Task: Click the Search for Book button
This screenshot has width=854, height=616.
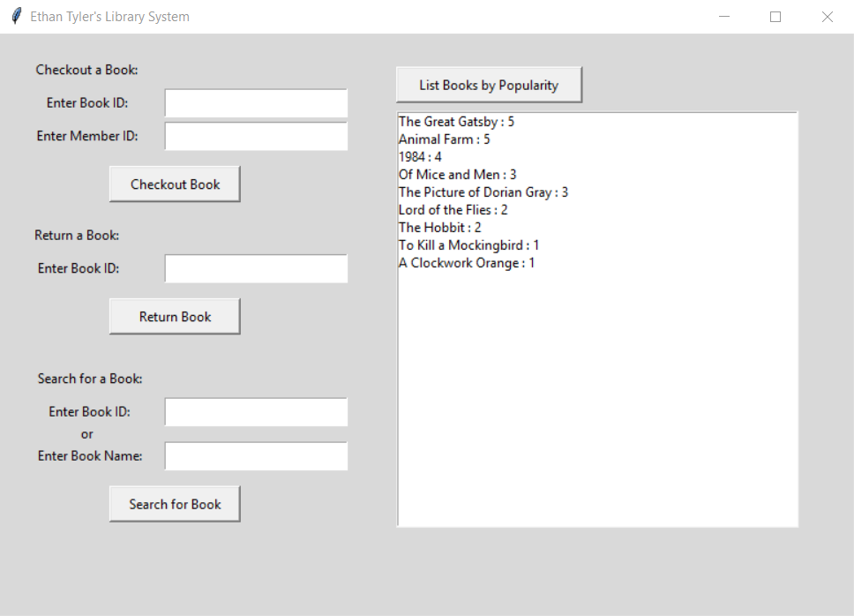Action: (175, 504)
